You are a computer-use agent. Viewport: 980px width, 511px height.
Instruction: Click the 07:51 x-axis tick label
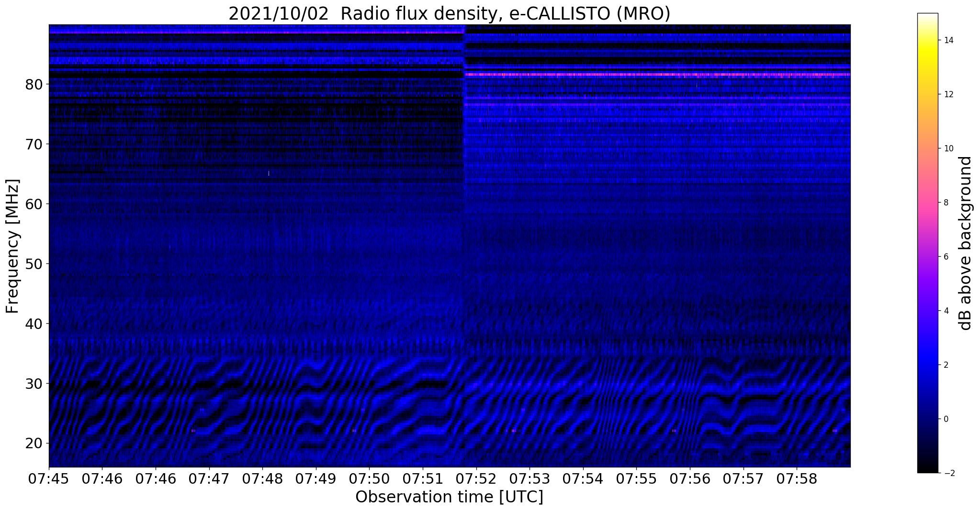click(423, 479)
